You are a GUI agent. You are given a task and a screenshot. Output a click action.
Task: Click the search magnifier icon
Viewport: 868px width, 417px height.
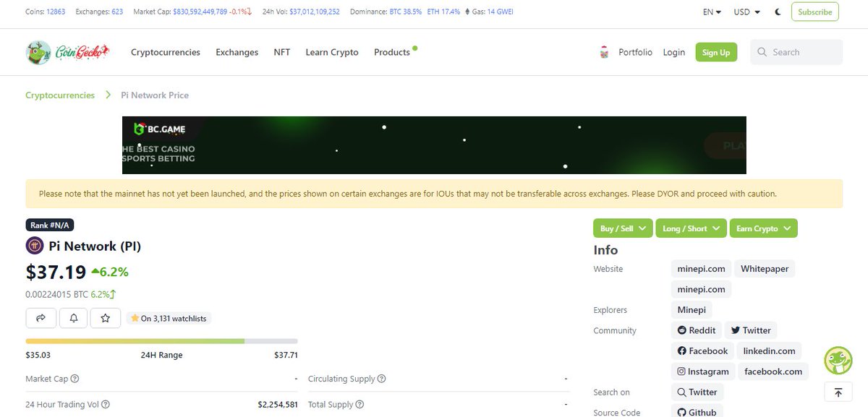pyautogui.click(x=762, y=52)
